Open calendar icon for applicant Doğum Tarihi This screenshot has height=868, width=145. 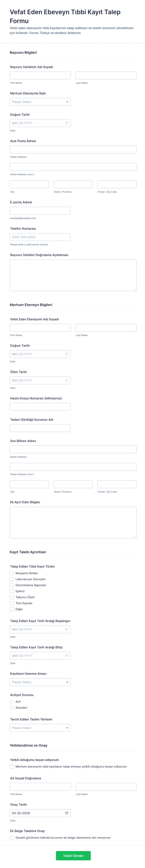pos(67,123)
